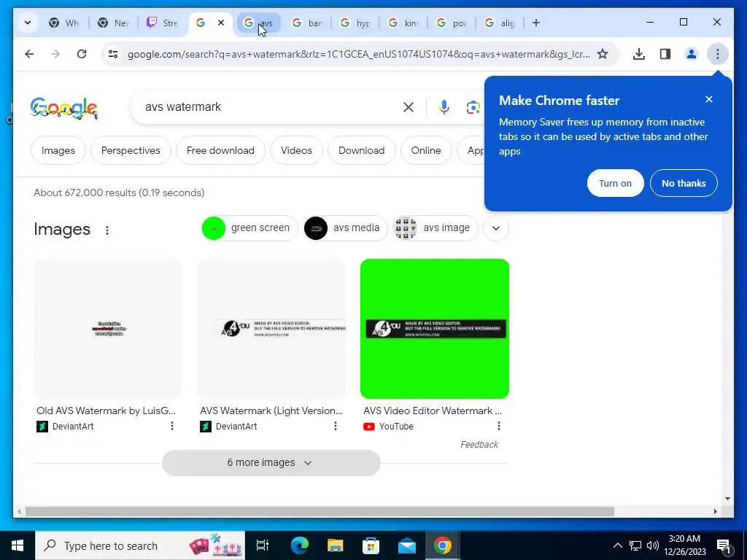Open Windows Start menu

18,545
